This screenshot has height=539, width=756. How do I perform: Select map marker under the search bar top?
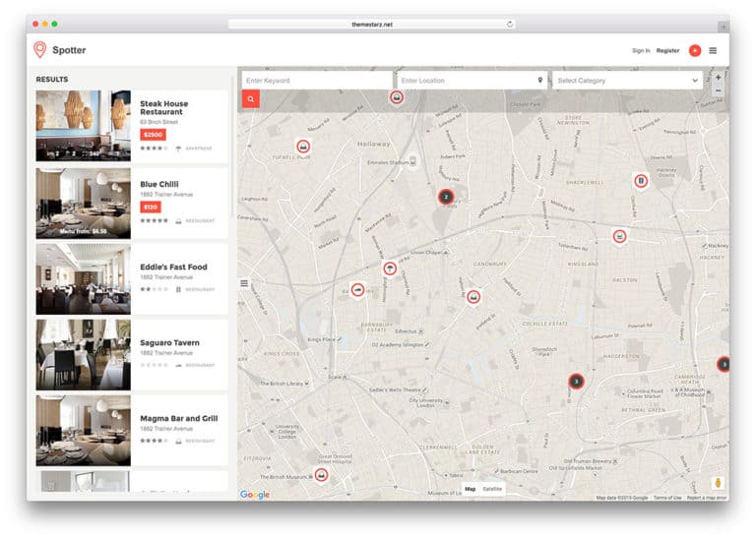[397, 97]
